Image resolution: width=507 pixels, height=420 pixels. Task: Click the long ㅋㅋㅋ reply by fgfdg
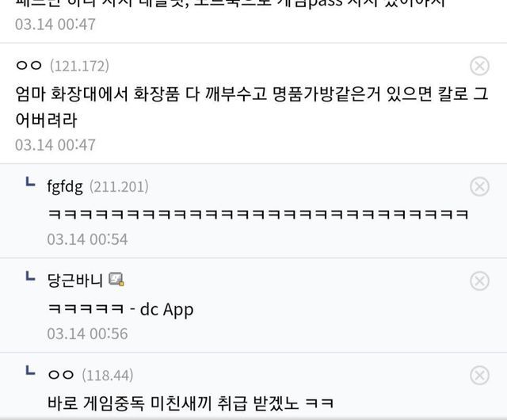click(258, 214)
